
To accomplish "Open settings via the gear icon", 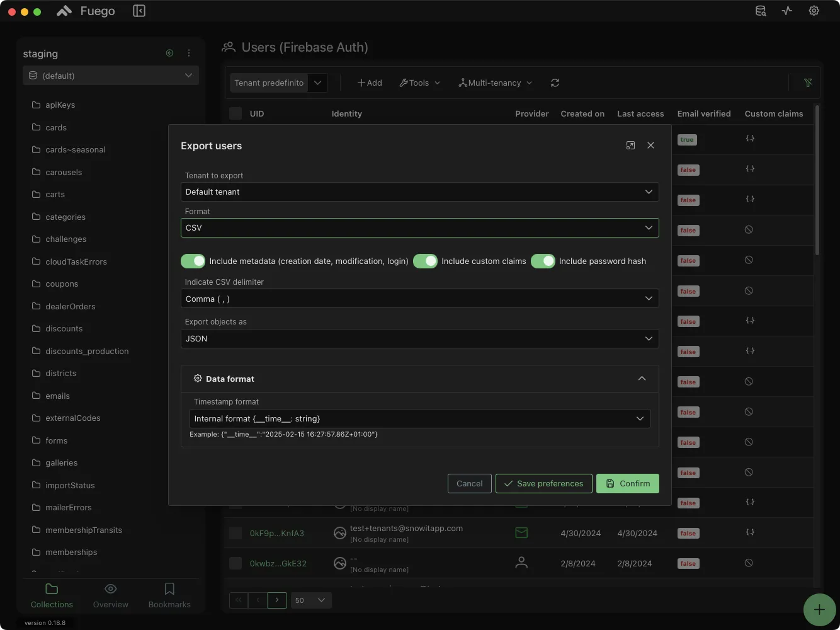I will [814, 11].
